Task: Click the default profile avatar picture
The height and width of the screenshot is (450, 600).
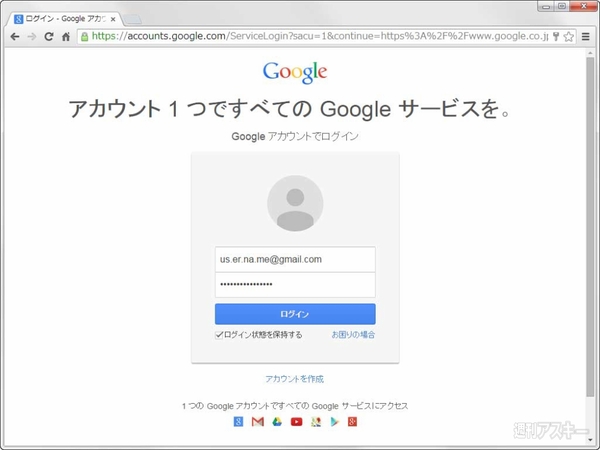Action: point(295,203)
